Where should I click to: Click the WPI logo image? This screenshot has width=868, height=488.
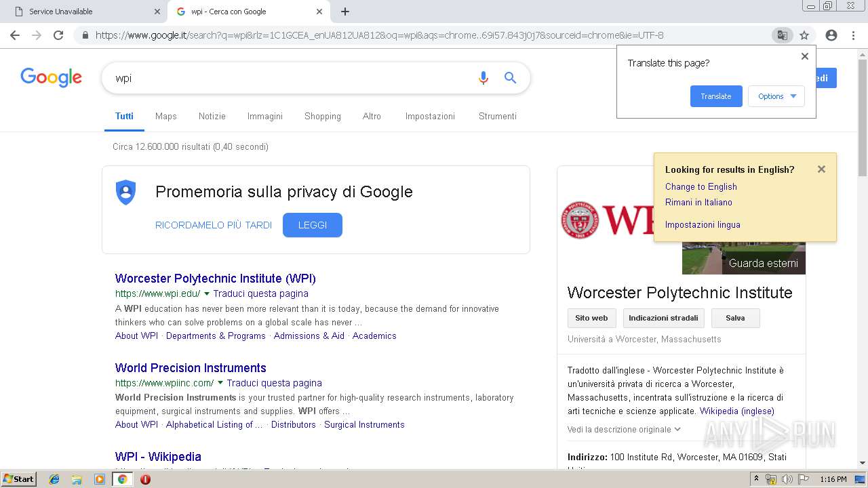(607, 220)
